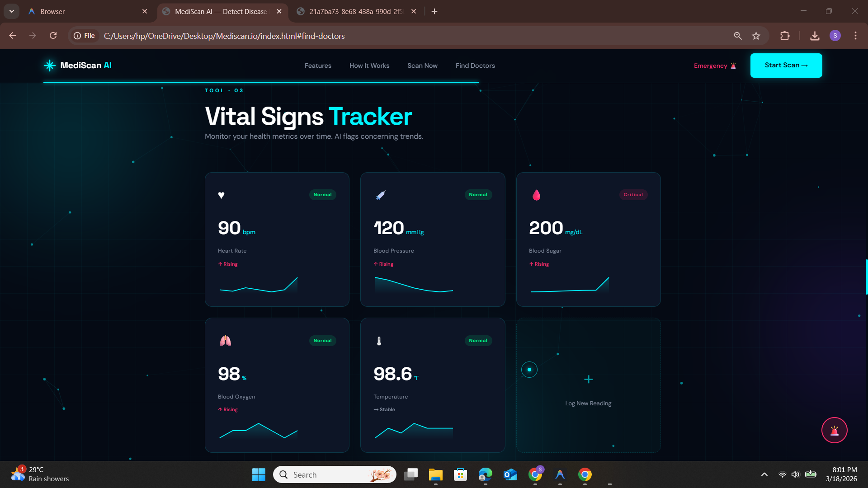Click the Start Scan button
868x488 pixels.
tap(786, 66)
